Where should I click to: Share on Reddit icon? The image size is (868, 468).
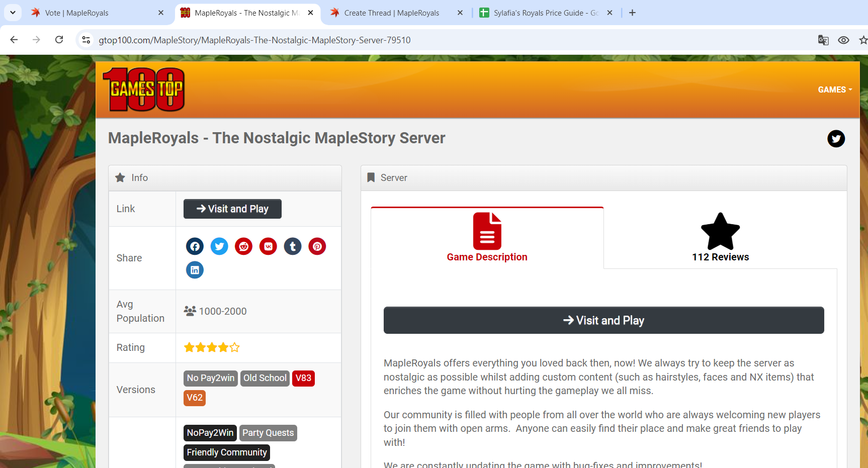pyautogui.click(x=244, y=246)
